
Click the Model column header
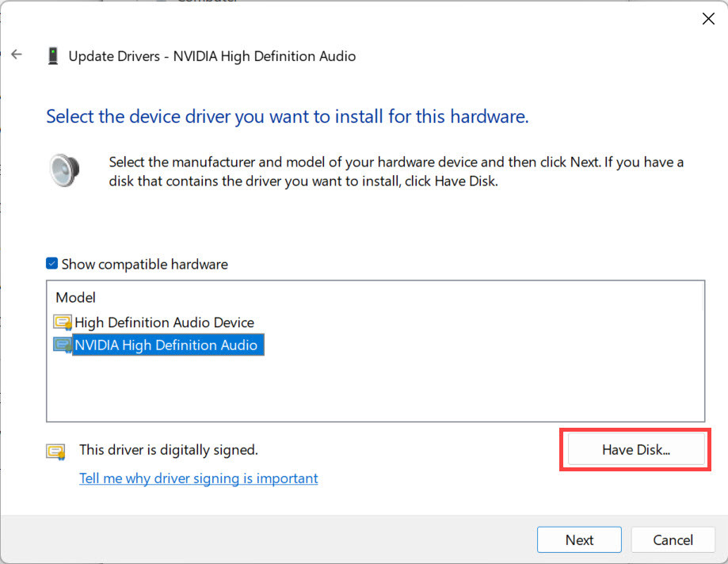(75, 298)
